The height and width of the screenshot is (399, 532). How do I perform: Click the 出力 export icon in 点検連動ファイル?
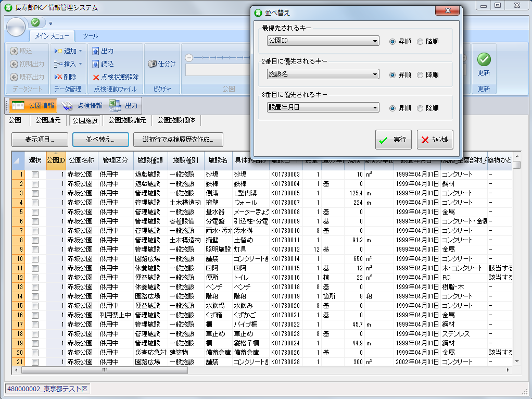pyautogui.click(x=95, y=51)
